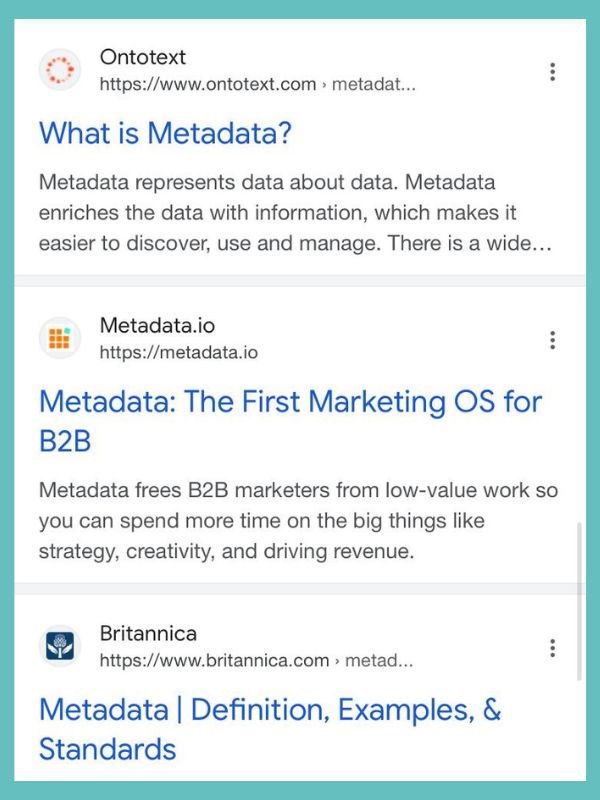Open three-dot menu for Britannica result
Viewport: 600px width, 800px height.
click(x=552, y=648)
